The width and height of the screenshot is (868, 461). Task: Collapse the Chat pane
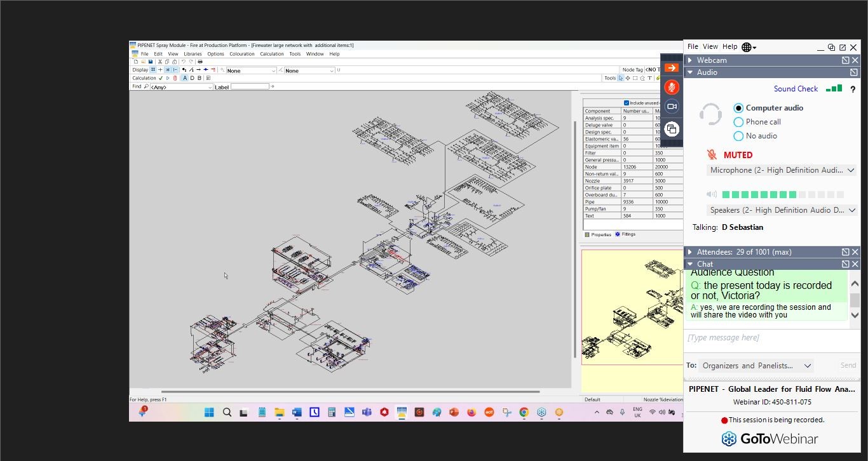coord(690,264)
